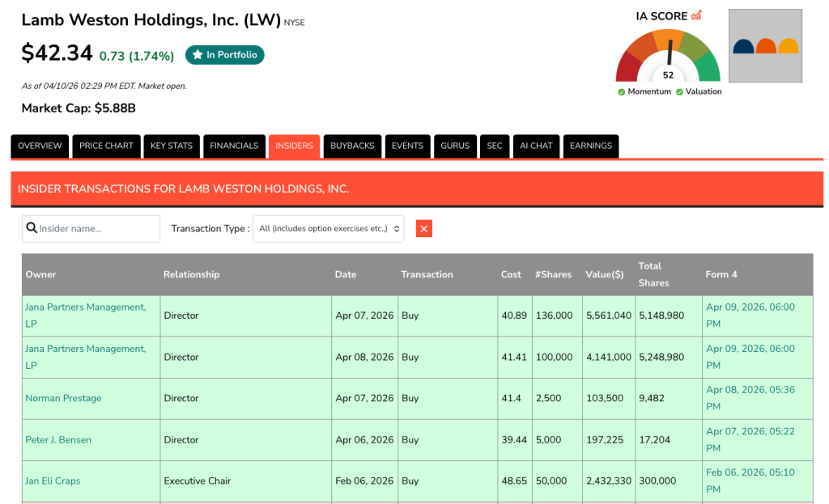Open Form 4 filed Apr 07, 2026 05:22 PM
The image size is (829, 504).
coord(750,439)
